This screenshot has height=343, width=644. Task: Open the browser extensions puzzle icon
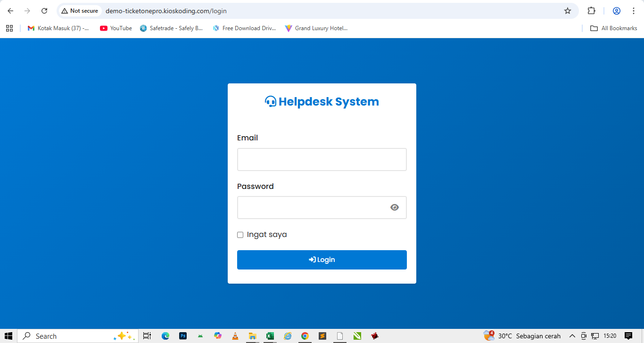(591, 10)
